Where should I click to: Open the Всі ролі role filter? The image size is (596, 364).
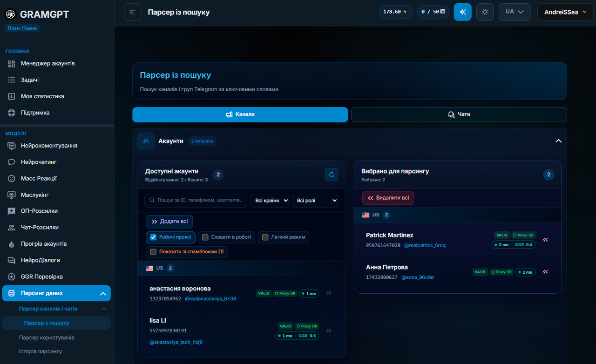315,201
